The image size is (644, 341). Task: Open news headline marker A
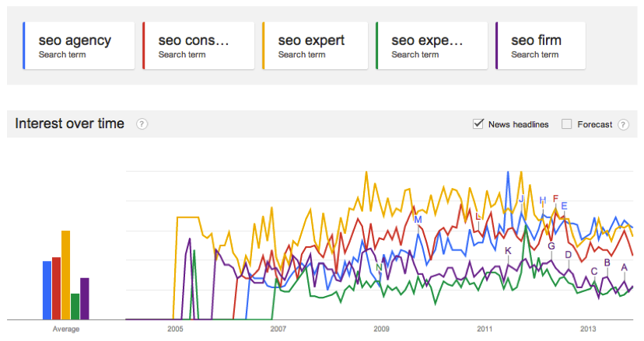pos(624,267)
